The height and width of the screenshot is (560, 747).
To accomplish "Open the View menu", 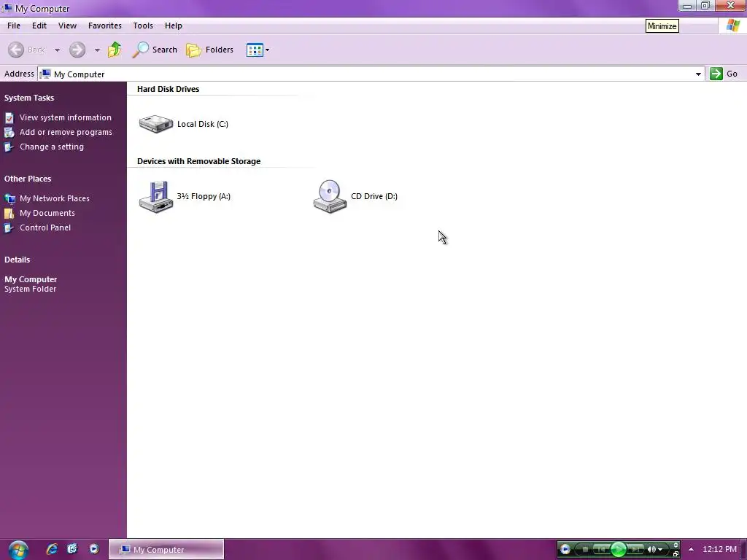I will coord(67,26).
